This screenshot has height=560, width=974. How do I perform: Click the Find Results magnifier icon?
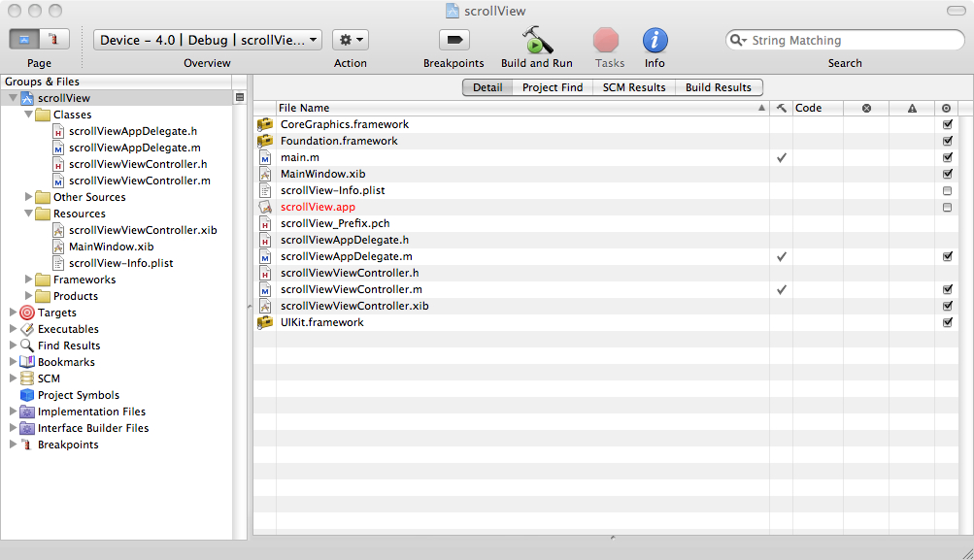[27, 346]
